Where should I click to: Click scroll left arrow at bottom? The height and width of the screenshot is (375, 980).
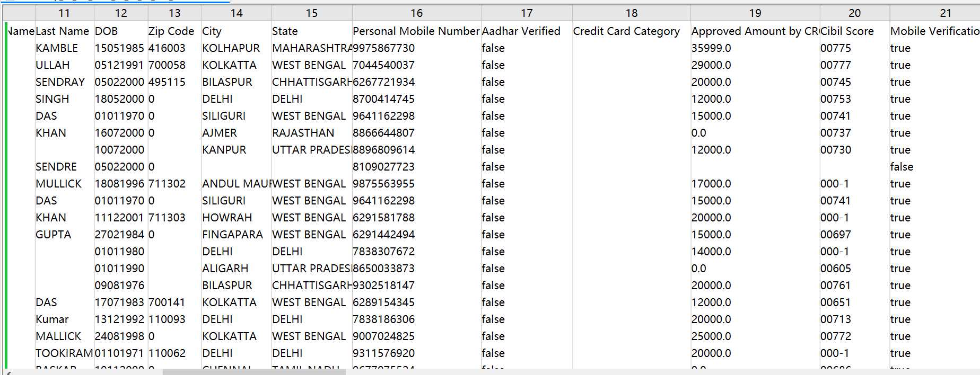point(7,372)
